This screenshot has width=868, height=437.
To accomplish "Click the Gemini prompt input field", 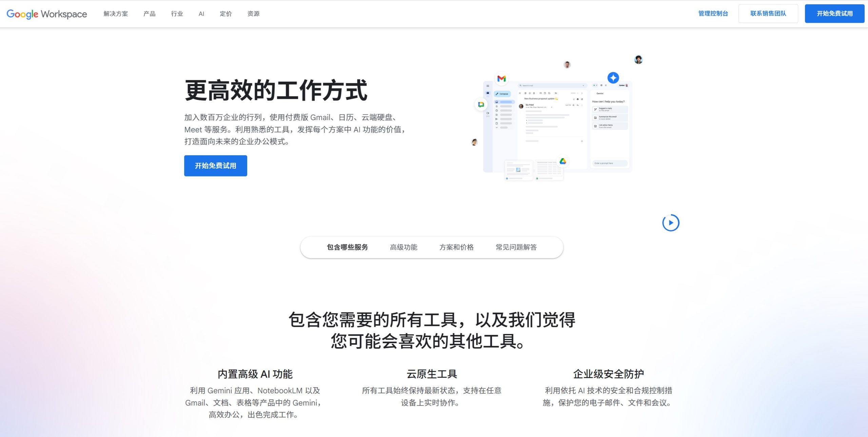I will (x=610, y=163).
